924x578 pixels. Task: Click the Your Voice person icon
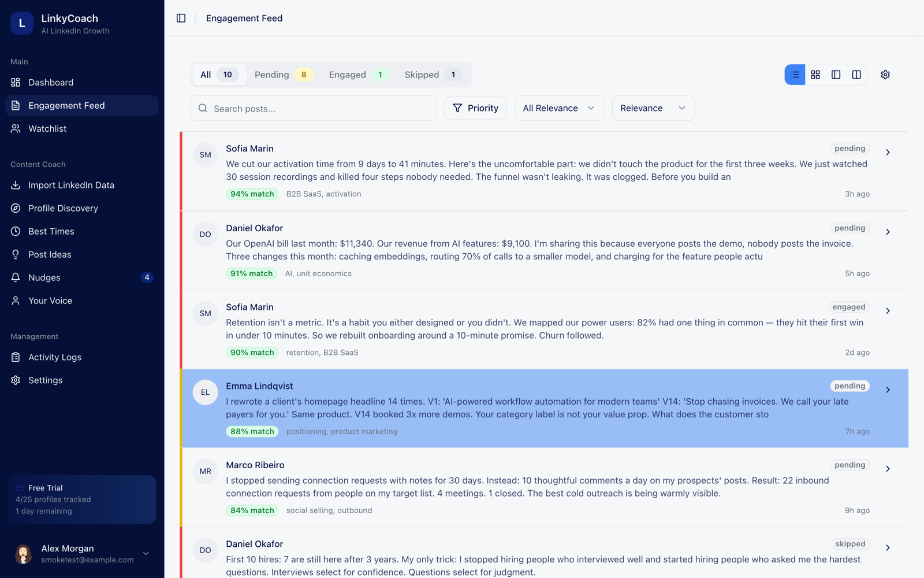(16, 301)
